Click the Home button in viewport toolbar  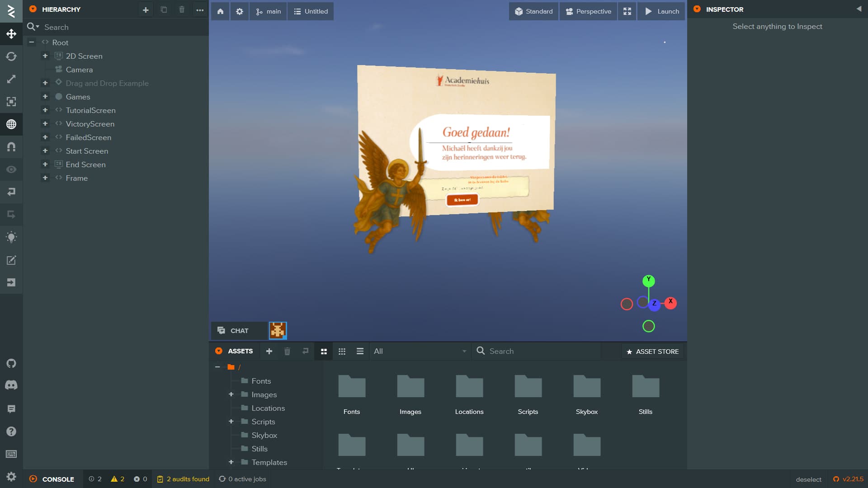220,11
